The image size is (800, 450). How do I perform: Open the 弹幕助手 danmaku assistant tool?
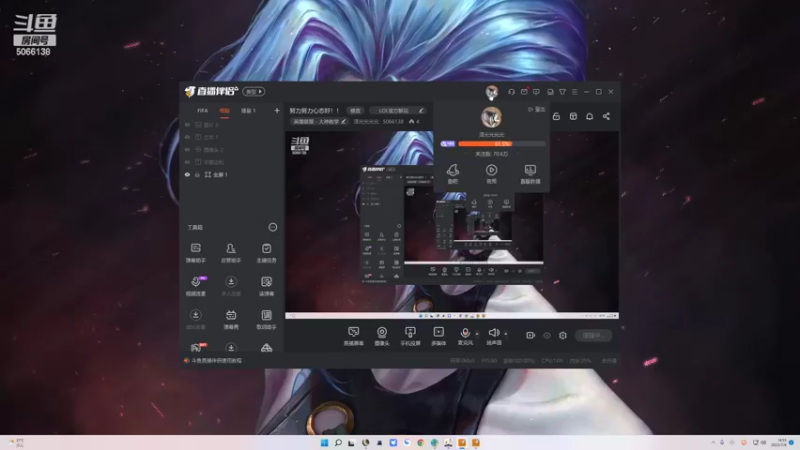point(195,253)
